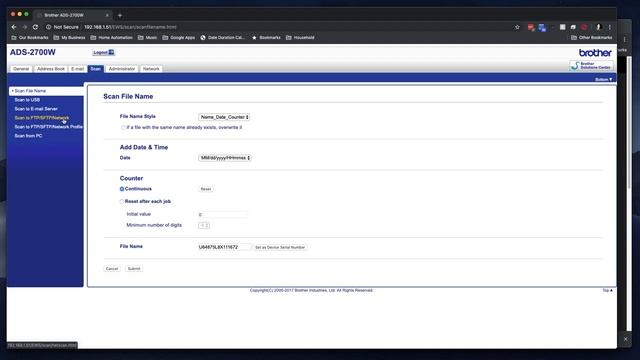Click the red extension icon in the toolbar
Viewport: 640px width, 360px height.
[531, 27]
